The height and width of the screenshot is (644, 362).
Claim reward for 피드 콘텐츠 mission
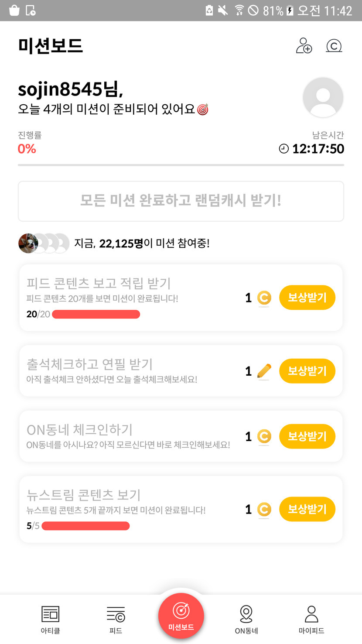coord(307,298)
